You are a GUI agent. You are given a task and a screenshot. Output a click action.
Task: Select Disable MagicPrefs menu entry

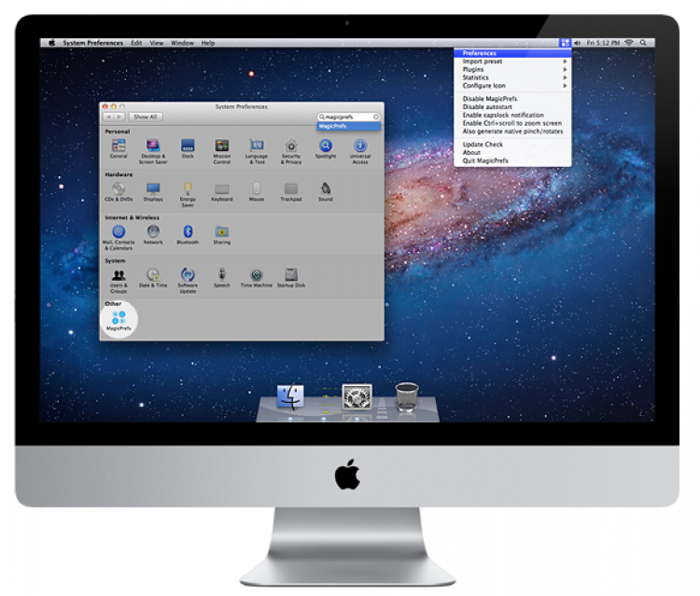pos(512,99)
